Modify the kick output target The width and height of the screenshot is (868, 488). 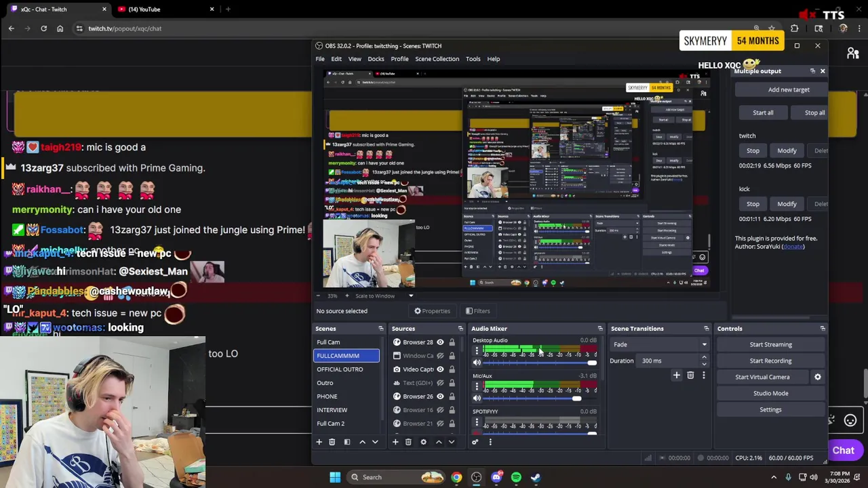[787, 204]
